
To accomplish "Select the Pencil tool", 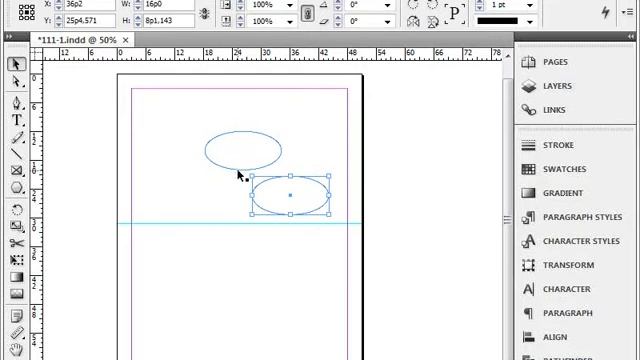I will [x=16, y=138].
